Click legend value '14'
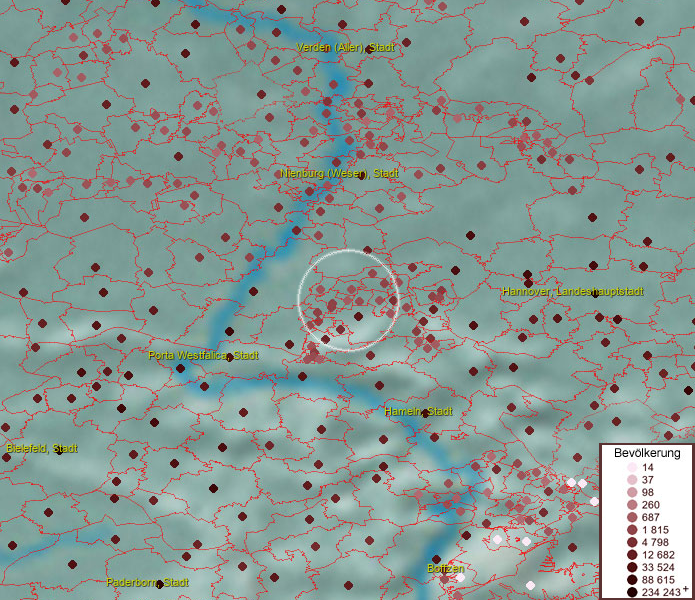Viewport: 695px width, 600px height. tap(648, 467)
